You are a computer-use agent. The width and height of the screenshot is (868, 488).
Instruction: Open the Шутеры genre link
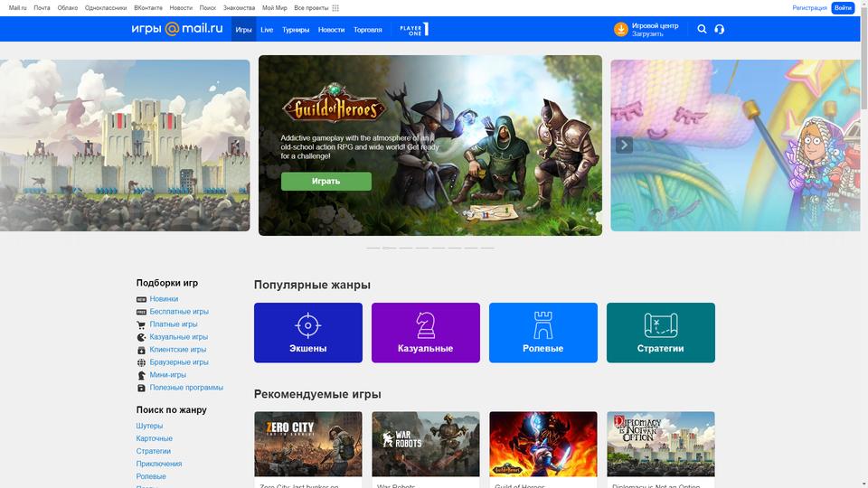(x=149, y=426)
